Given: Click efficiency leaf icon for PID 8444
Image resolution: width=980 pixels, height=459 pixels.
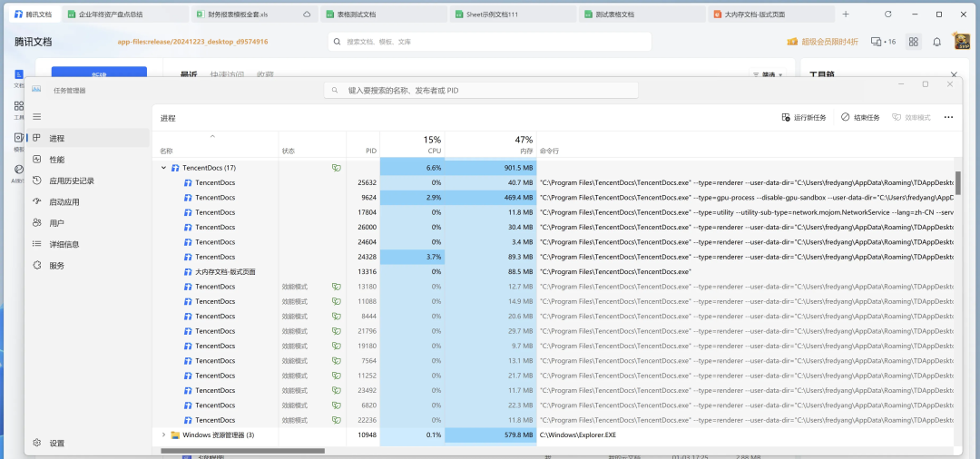Looking at the screenshot, I should tap(337, 316).
